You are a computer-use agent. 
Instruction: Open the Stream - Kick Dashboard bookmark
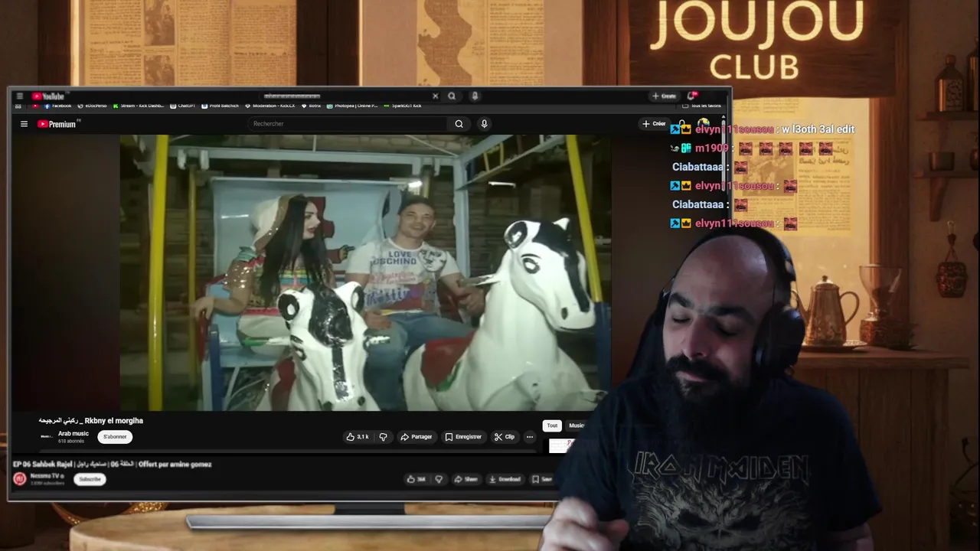139,106
